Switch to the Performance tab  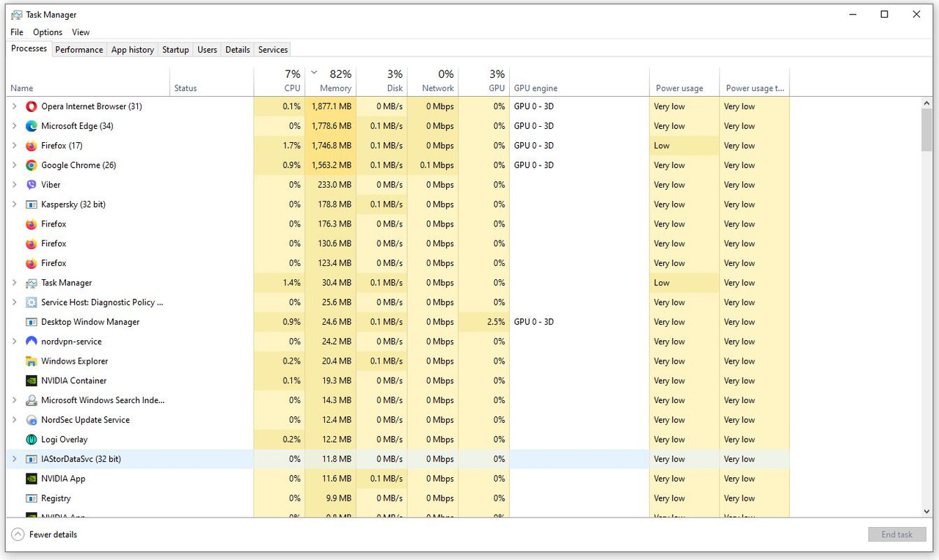79,50
